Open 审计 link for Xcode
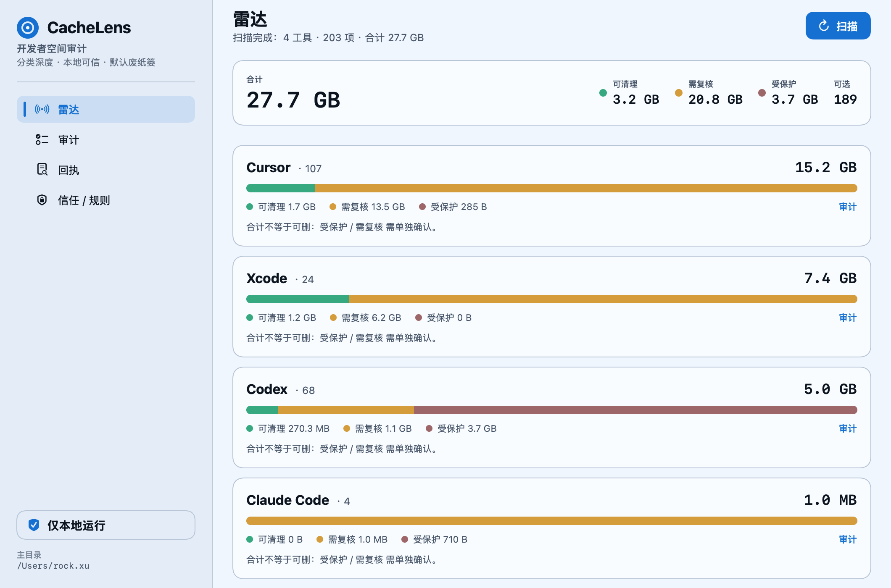 pos(848,318)
